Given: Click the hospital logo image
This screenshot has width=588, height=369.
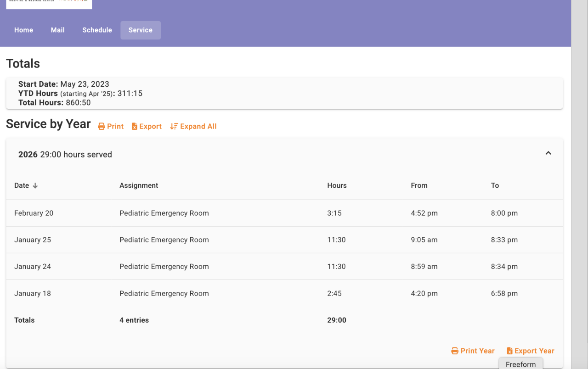Looking at the screenshot, I should (x=49, y=4).
